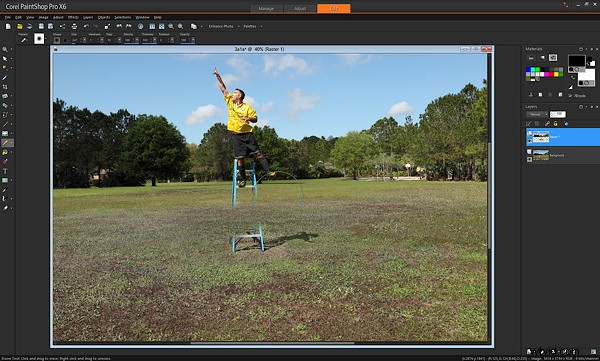Select the Raster 1 layer thumbnail
Screen dimensions: 600x361
tap(541, 137)
